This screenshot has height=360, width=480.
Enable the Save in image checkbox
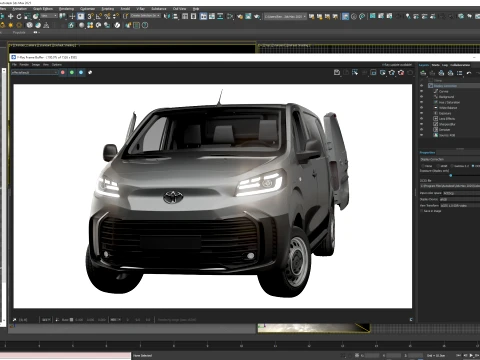pos(422,211)
